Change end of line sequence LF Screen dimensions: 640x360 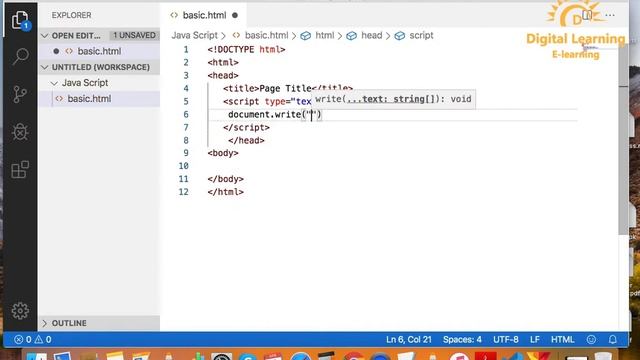click(535, 340)
